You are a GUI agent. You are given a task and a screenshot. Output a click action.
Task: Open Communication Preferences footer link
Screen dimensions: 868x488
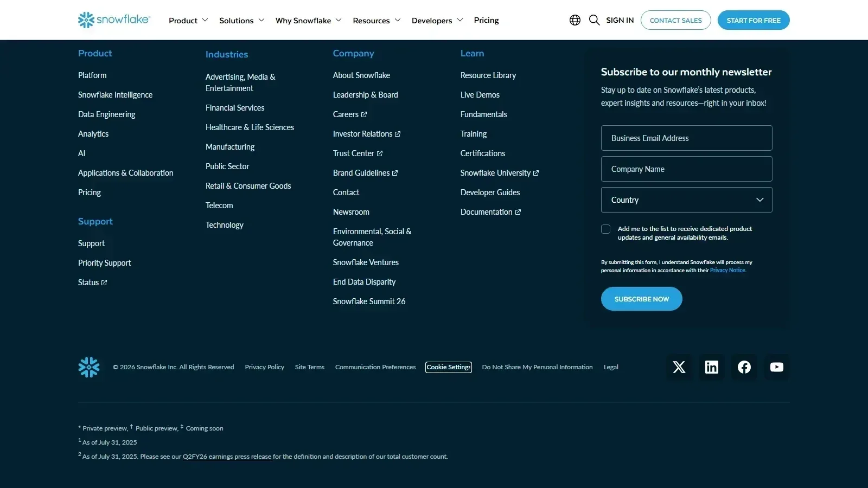[x=375, y=367]
